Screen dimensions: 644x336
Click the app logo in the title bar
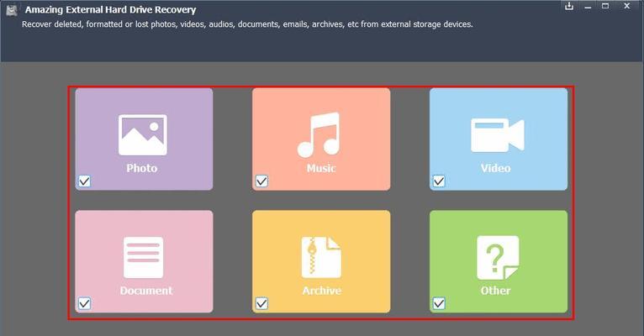12,10
